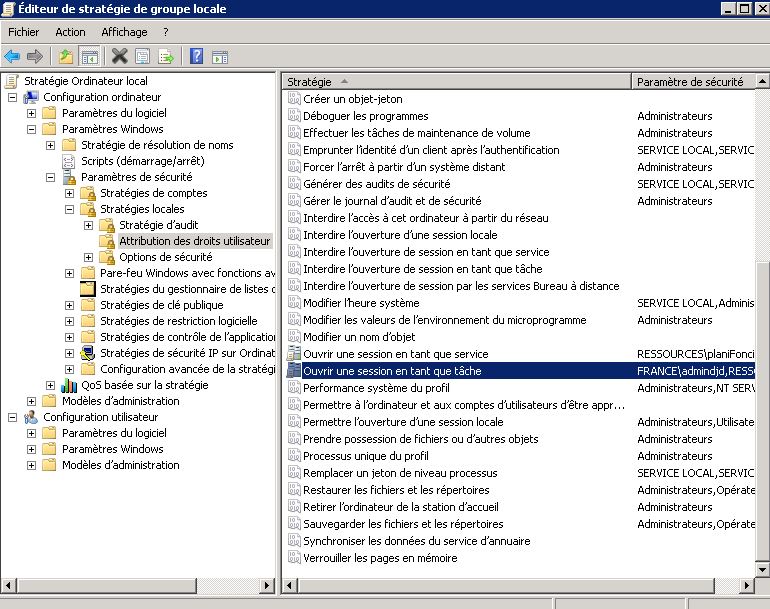Image resolution: width=770 pixels, height=609 pixels.
Task: Open the Fichier menu
Action: [23, 32]
